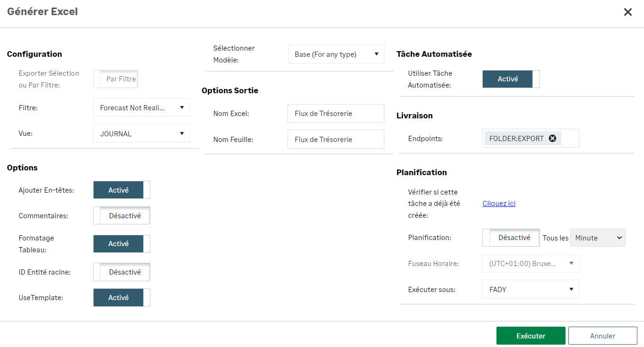The width and height of the screenshot is (644, 347).
Task: Switch the Par Filtre export toggle
Action: (115, 79)
